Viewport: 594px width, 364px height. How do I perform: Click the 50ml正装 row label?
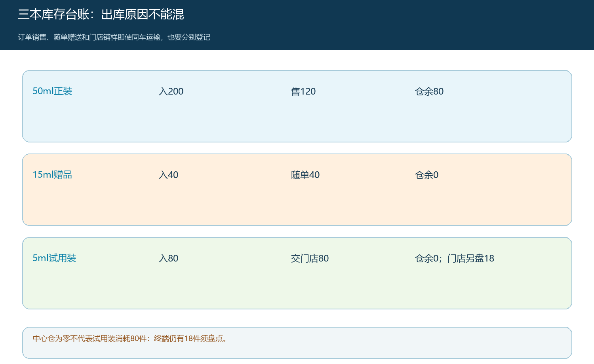pos(52,91)
